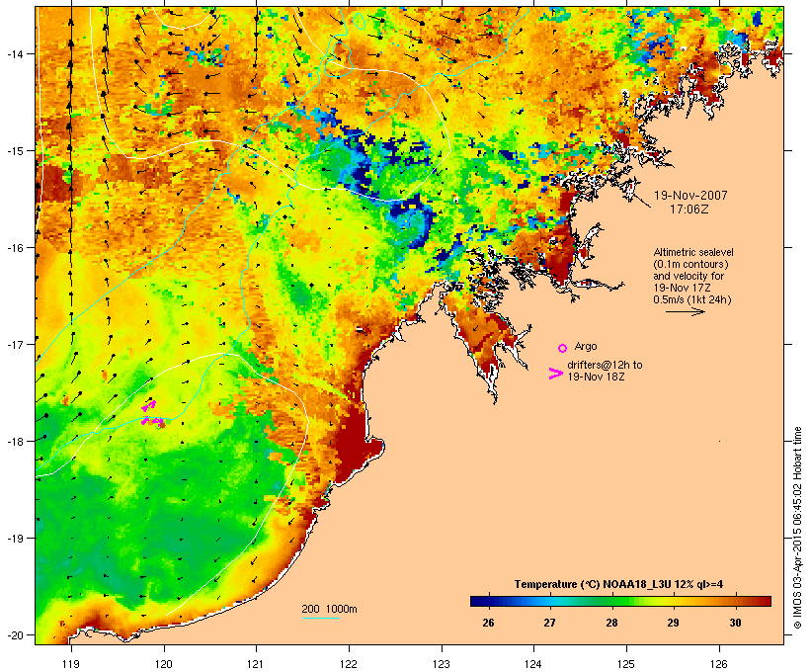Click the colorbar tick label 30
This screenshot has height=672, width=810.
[735, 623]
